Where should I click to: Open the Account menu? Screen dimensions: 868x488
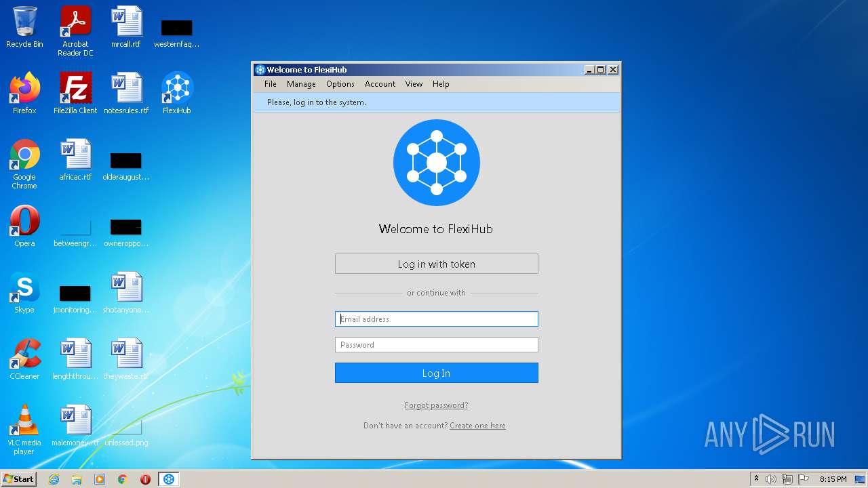(380, 84)
